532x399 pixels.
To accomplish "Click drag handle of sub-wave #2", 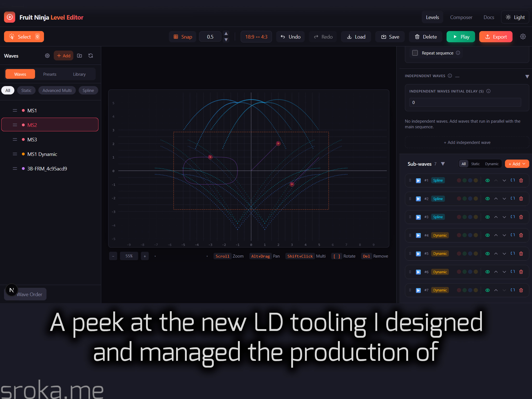I will [x=410, y=199].
